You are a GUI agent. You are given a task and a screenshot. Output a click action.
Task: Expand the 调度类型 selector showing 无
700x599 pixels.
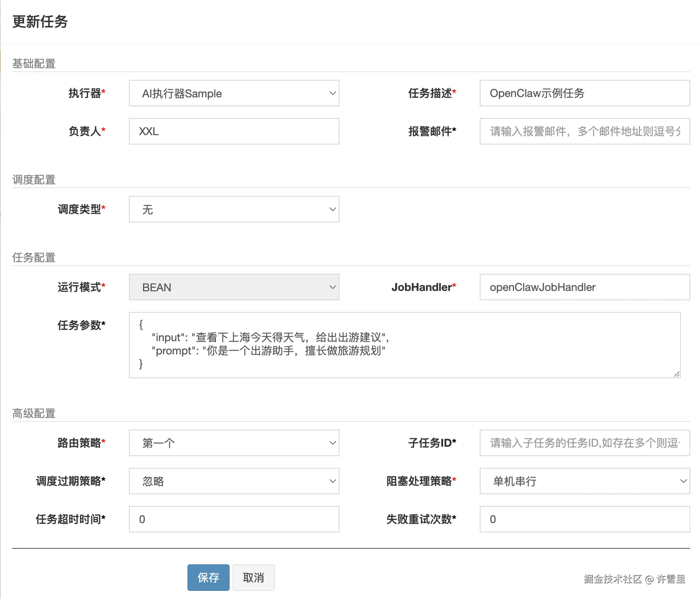pyautogui.click(x=233, y=209)
